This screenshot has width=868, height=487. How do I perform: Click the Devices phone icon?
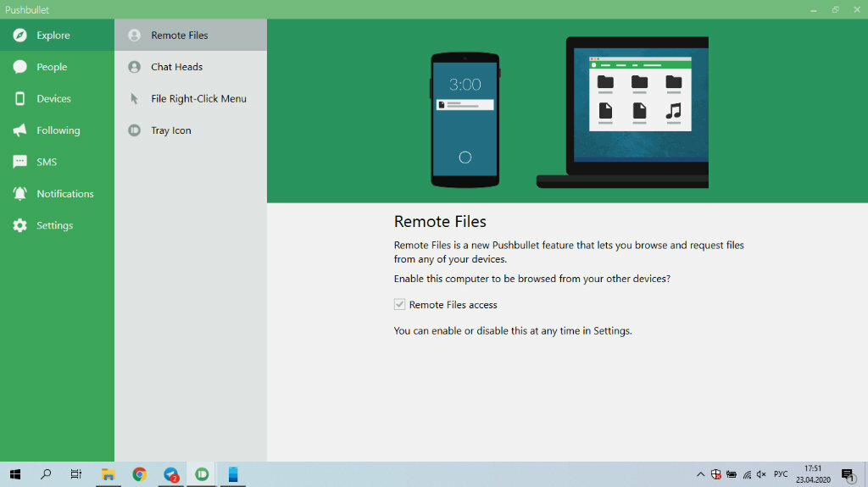coord(20,98)
